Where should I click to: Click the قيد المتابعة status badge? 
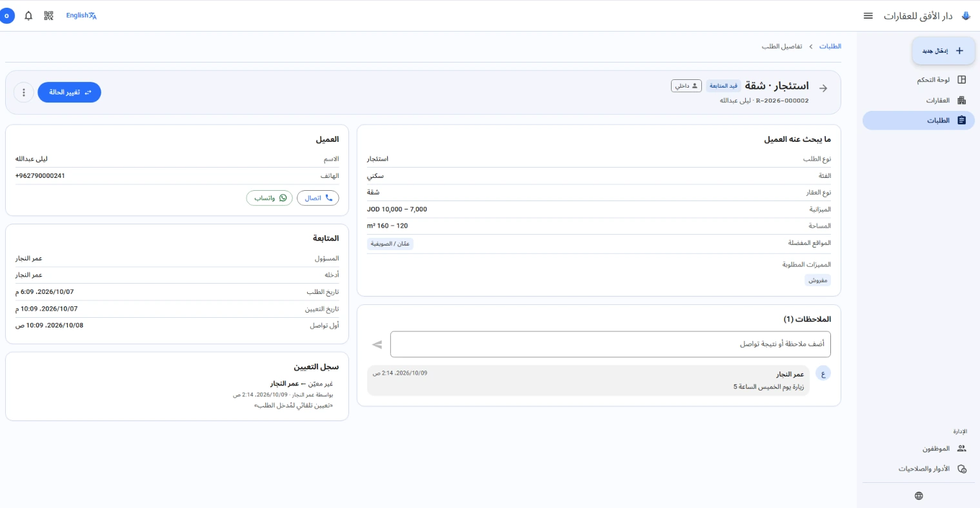tap(723, 86)
